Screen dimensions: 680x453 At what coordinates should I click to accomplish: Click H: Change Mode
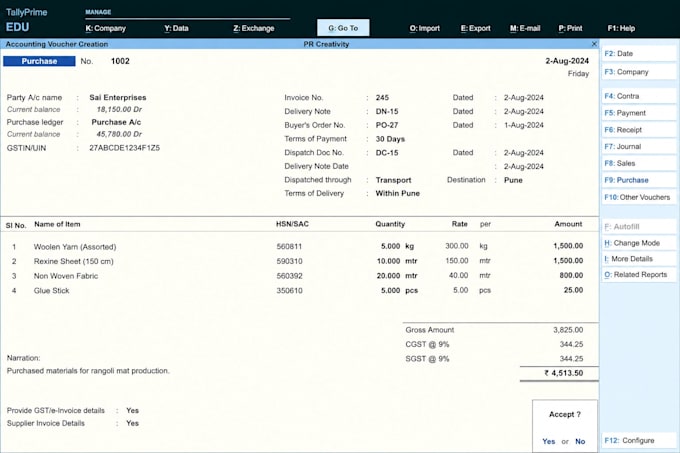[x=639, y=243]
